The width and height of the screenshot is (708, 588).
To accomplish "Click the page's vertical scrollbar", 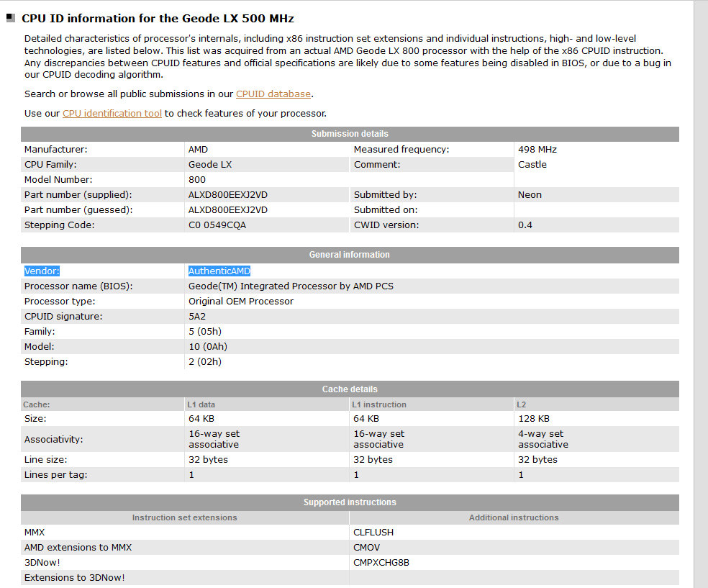I will click(x=701, y=294).
